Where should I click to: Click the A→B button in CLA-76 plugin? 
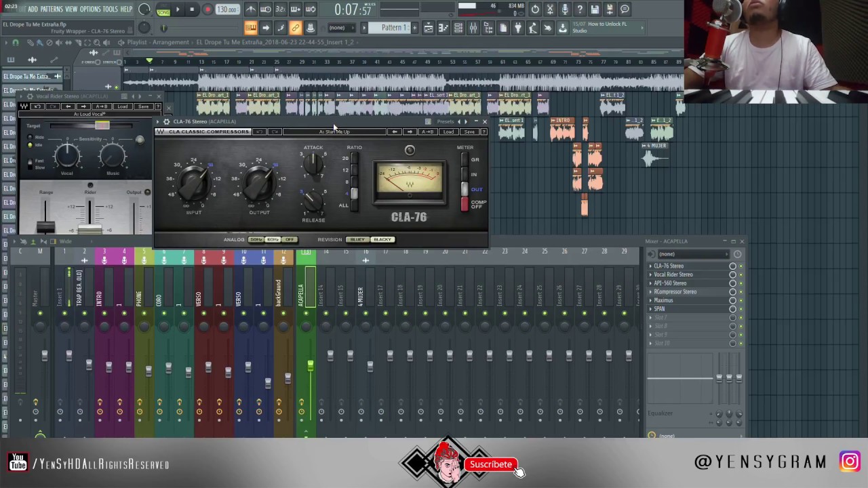pyautogui.click(x=428, y=131)
